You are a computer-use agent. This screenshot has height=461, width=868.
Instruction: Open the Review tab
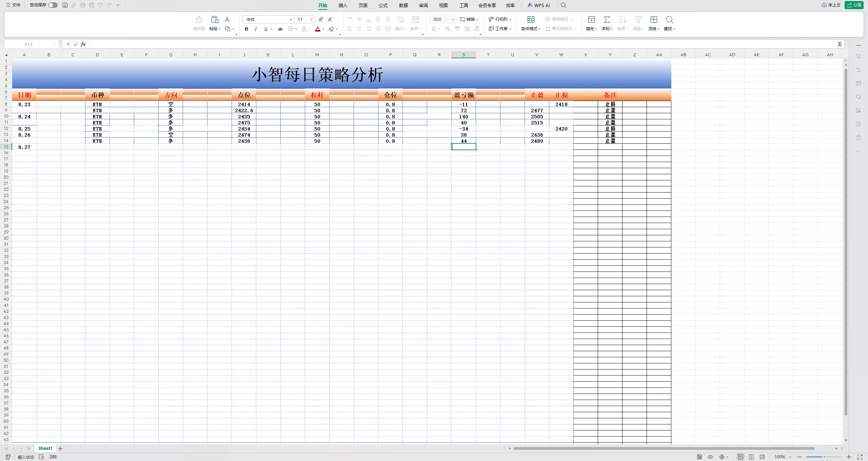[423, 5]
